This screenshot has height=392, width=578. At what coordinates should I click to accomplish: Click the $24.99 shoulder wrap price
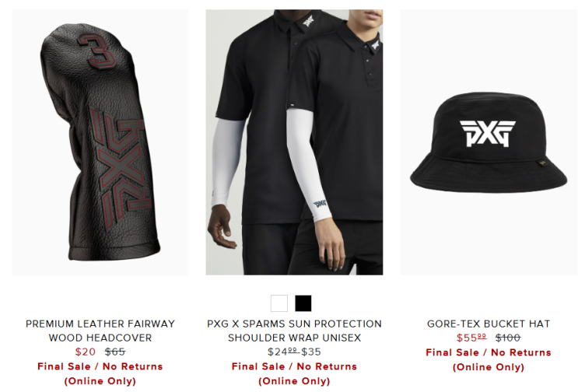[x=282, y=352]
